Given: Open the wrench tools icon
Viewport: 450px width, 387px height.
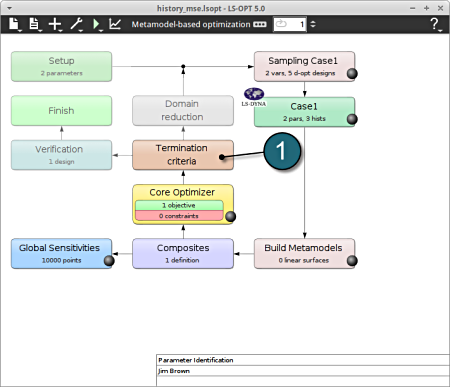Looking at the screenshot, I should pos(76,24).
